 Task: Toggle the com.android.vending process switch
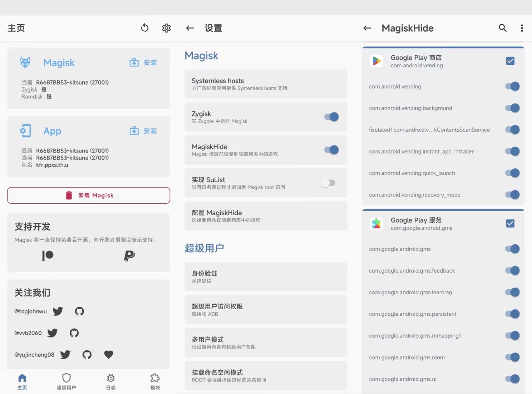512,86
